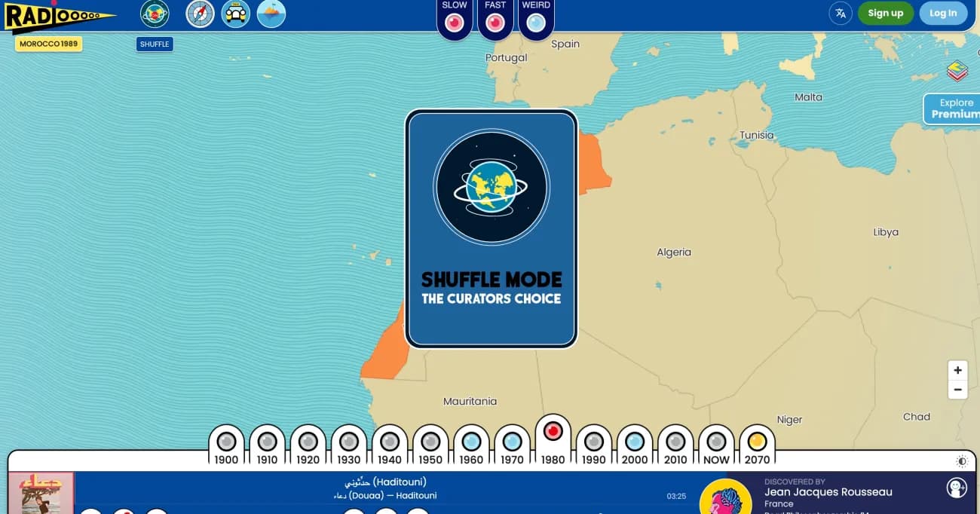Jump to the 1970 decade marker
Viewport: 980px width, 514px height.
[512, 445]
